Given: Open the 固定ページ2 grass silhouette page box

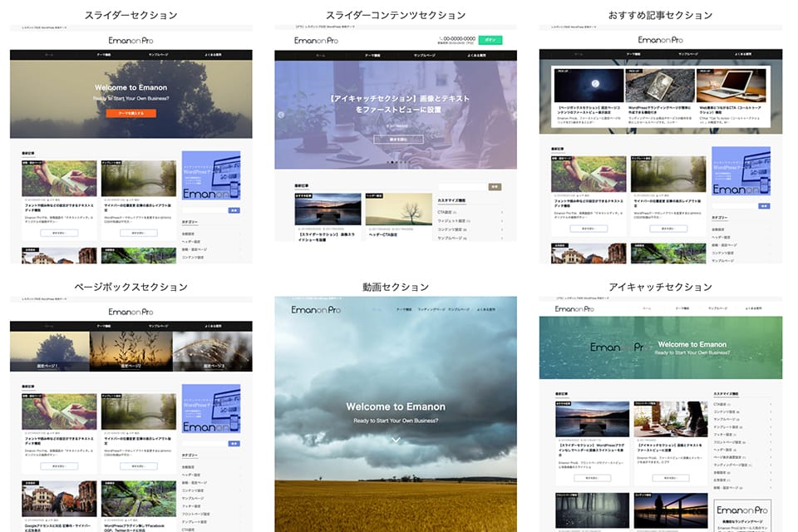Looking at the screenshot, I should click(x=131, y=352).
